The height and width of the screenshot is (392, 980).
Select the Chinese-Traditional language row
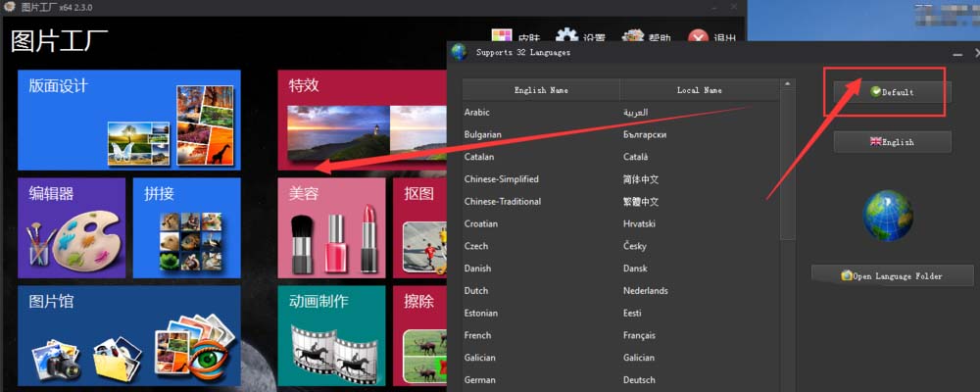point(621,201)
